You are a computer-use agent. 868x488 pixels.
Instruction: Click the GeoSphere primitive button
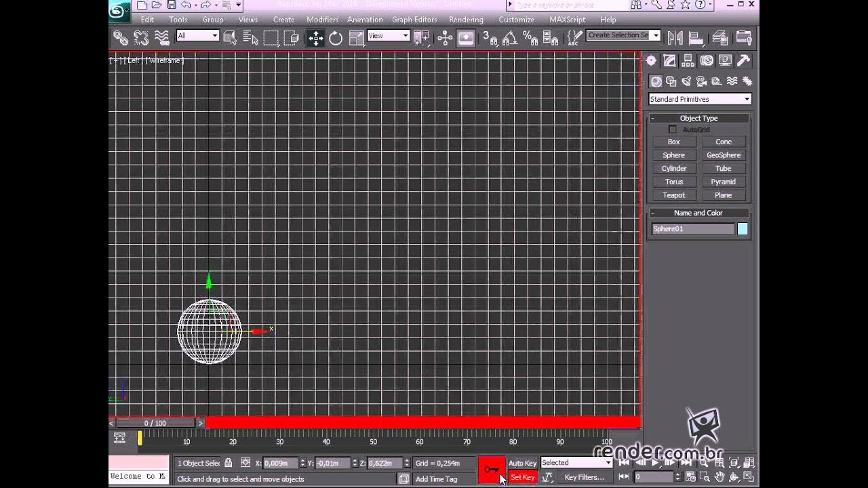coord(724,155)
